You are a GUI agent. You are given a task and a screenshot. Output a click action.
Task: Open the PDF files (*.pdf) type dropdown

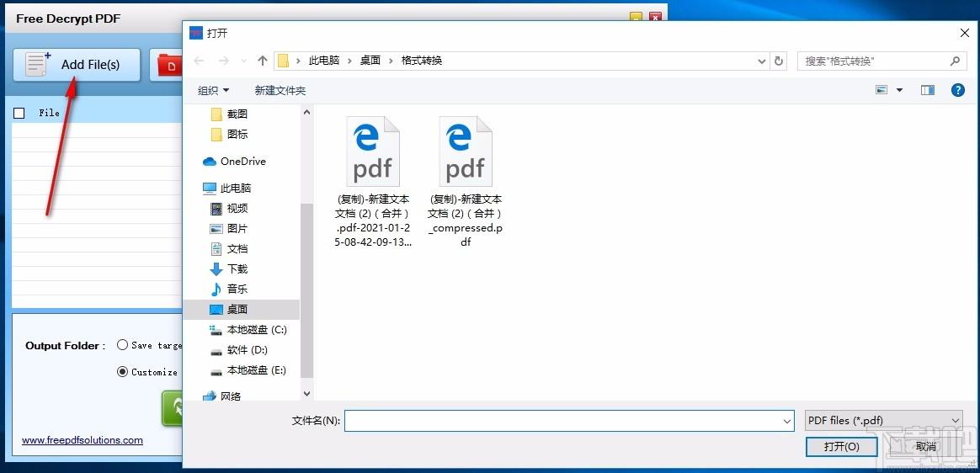[884, 421]
